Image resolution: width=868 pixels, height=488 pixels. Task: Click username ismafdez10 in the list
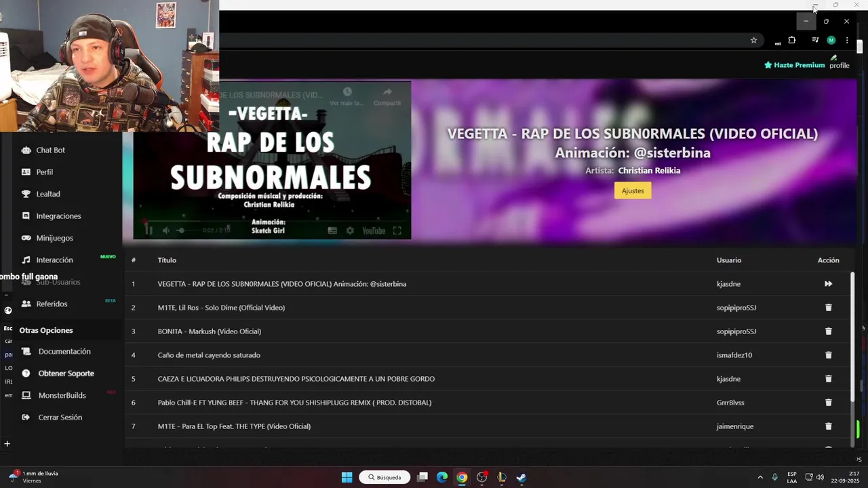point(734,355)
